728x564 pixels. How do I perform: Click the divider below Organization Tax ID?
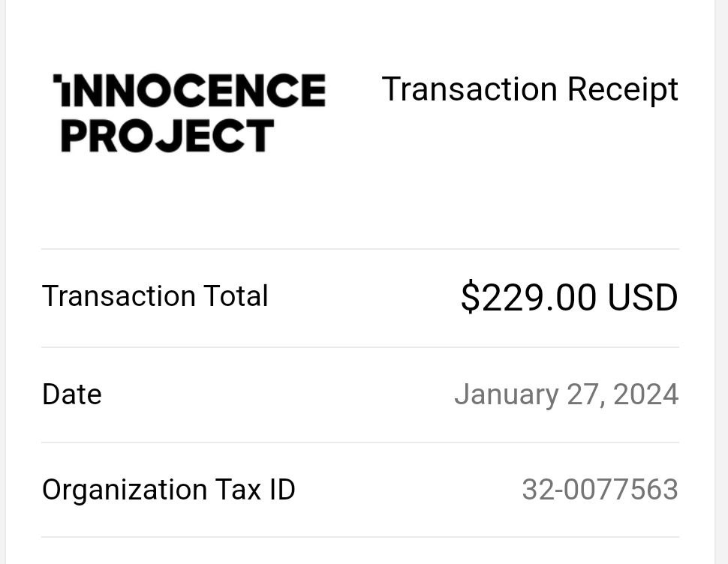coord(360,537)
